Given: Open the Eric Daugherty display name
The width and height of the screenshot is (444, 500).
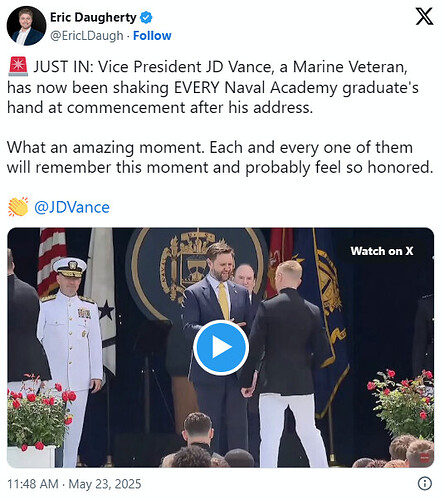Looking at the screenshot, I should [x=93, y=17].
